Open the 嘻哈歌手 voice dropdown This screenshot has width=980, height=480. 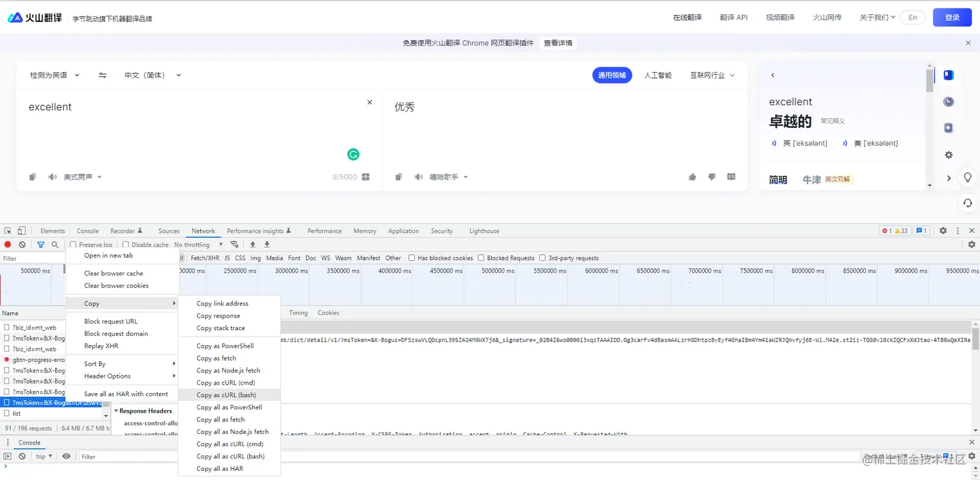(449, 177)
